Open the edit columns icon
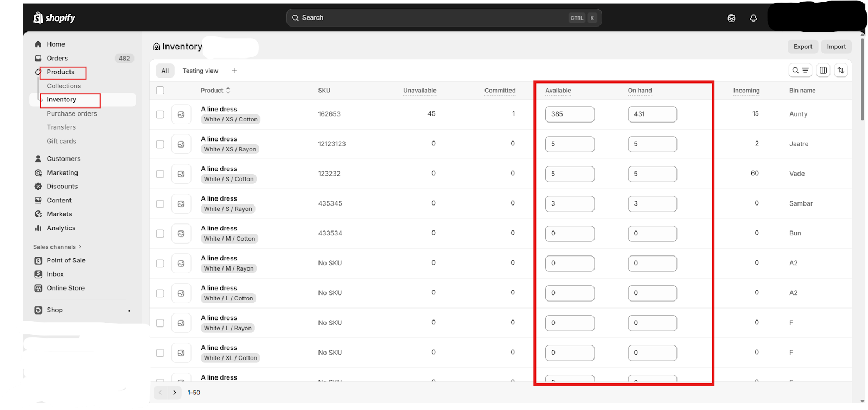 [x=823, y=71]
